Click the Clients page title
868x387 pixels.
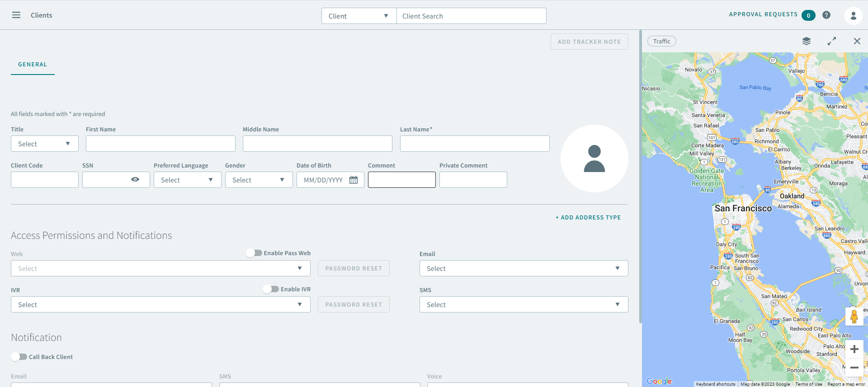pos(42,15)
